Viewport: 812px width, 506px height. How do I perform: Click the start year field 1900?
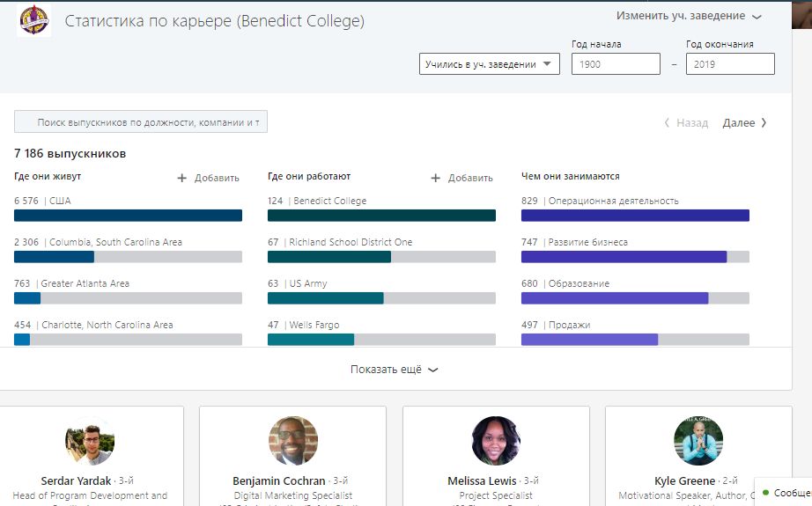(x=616, y=63)
